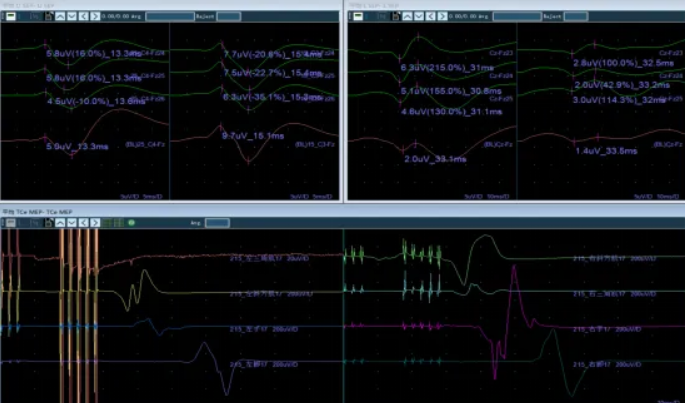Click the left arrow in TCe MEP toolbar
685x403 pixels.
pos(83,222)
